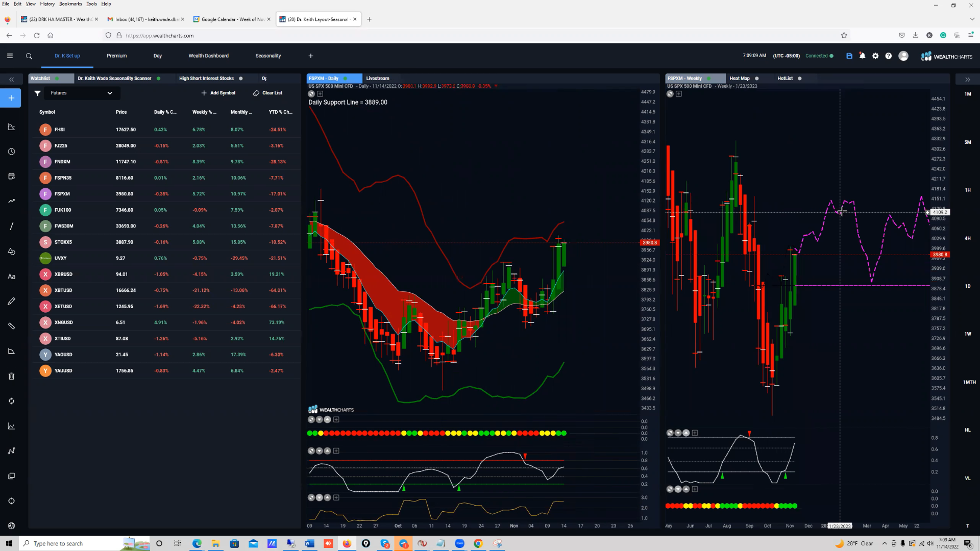Click the add panel plus on weekly chart
The image size is (980, 551).
679,94
